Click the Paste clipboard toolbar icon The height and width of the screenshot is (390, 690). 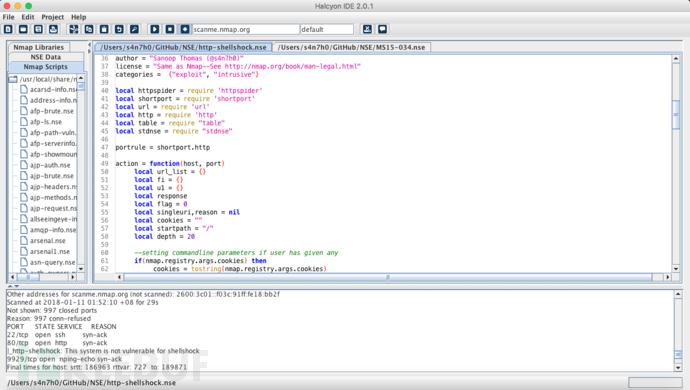point(104,29)
